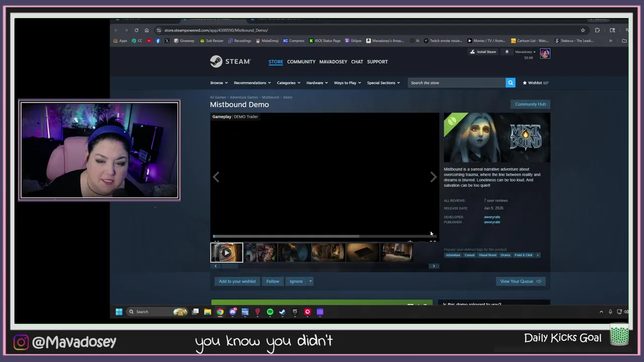
Task: Open the aworyrate developer link
Action: tap(492, 217)
